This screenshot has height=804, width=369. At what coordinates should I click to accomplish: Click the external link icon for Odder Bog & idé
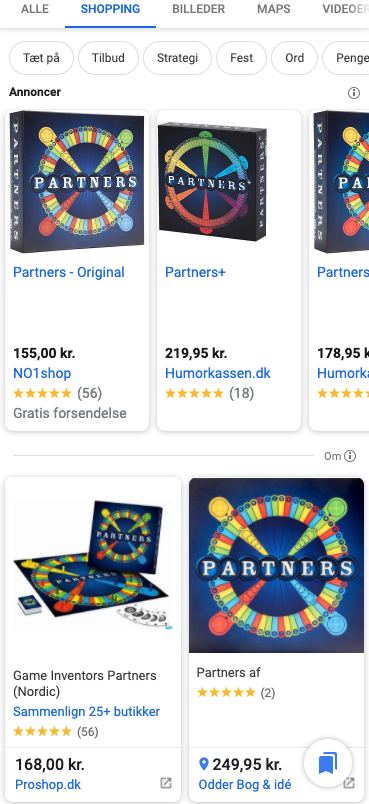point(349,783)
